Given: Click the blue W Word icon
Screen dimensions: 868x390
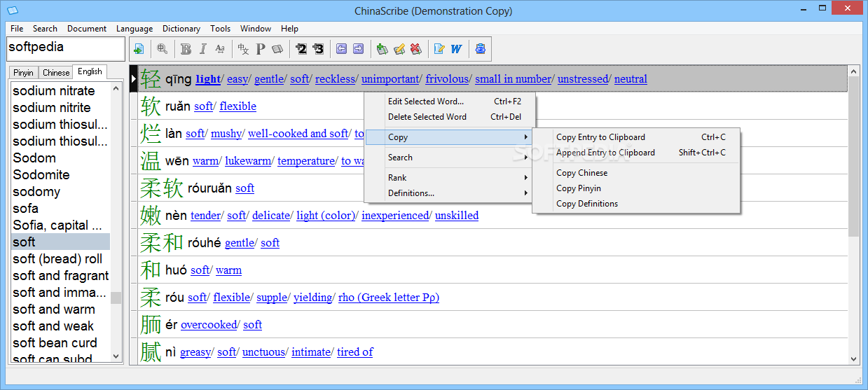Looking at the screenshot, I should pyautogui.click(x=456, y=49).
